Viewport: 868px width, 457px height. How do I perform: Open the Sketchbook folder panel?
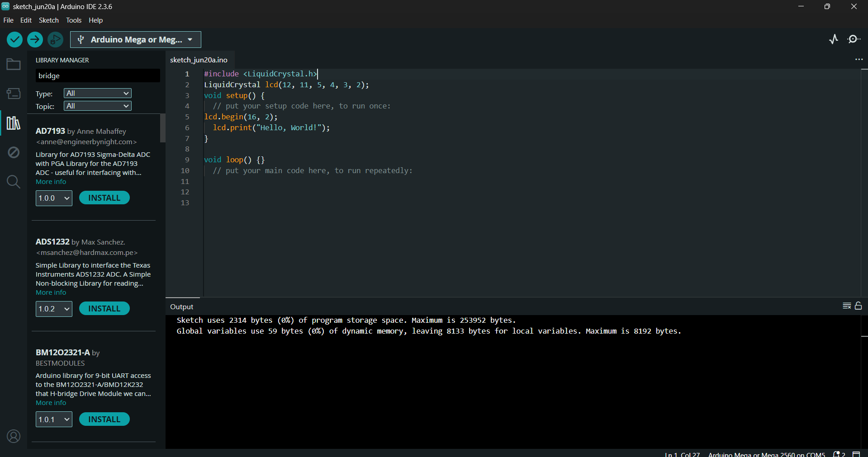(x=14, y=65)
